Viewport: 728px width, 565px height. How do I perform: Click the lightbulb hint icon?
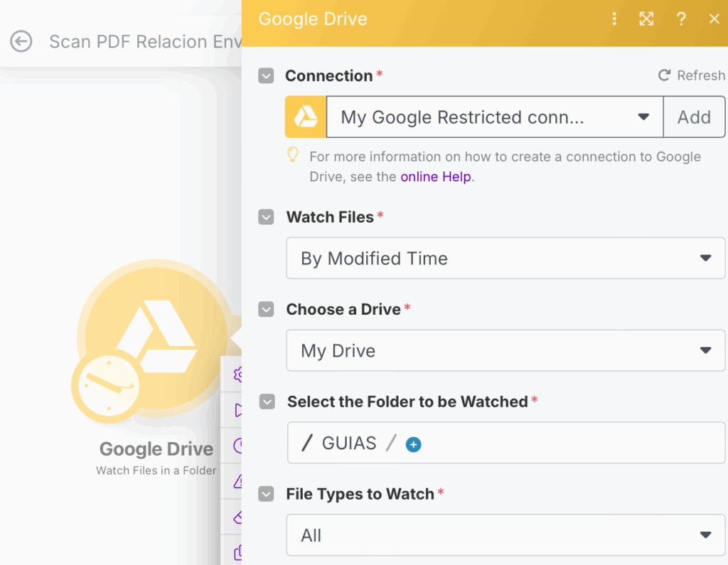coord(293,155)
